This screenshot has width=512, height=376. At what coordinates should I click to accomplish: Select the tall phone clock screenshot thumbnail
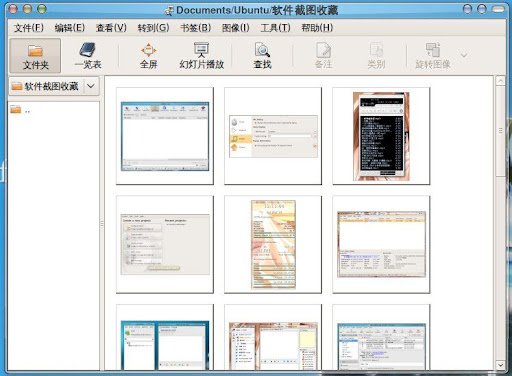[x=273, y=244]
